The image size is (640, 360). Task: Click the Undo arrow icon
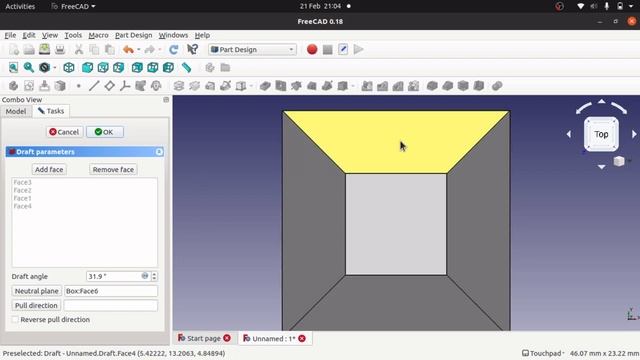click(128, 50)
